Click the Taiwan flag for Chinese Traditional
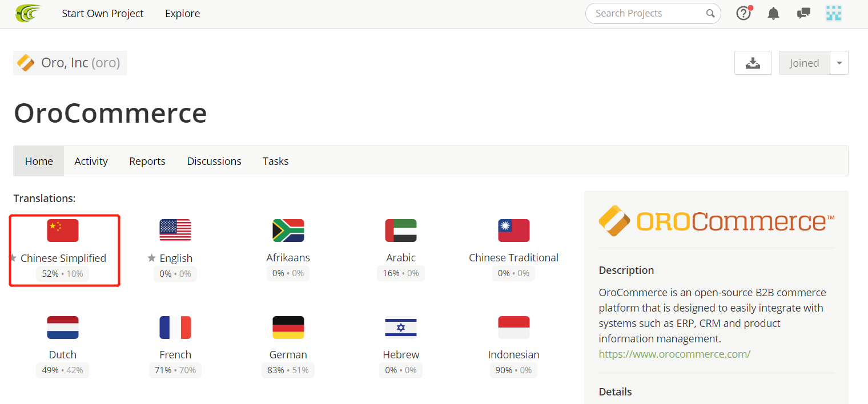The height and width of the screenshot is (404, 868). [514, 231]
